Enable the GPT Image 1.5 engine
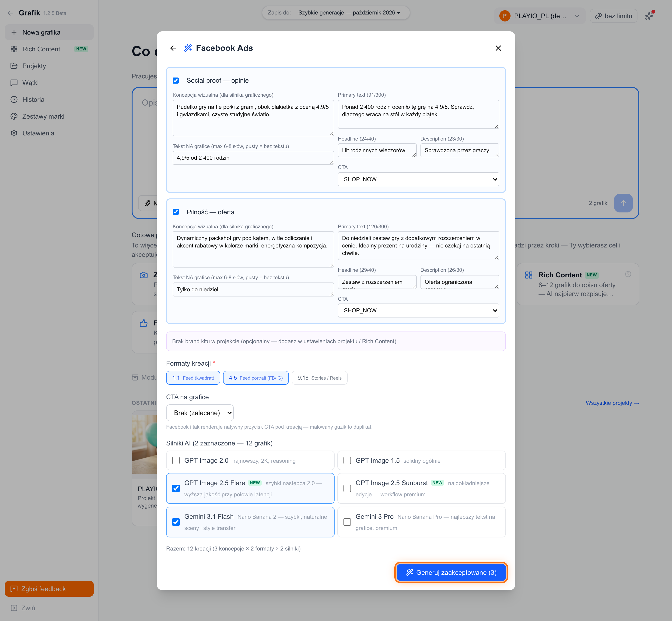The image size is (672, 621). click(347, 460)
